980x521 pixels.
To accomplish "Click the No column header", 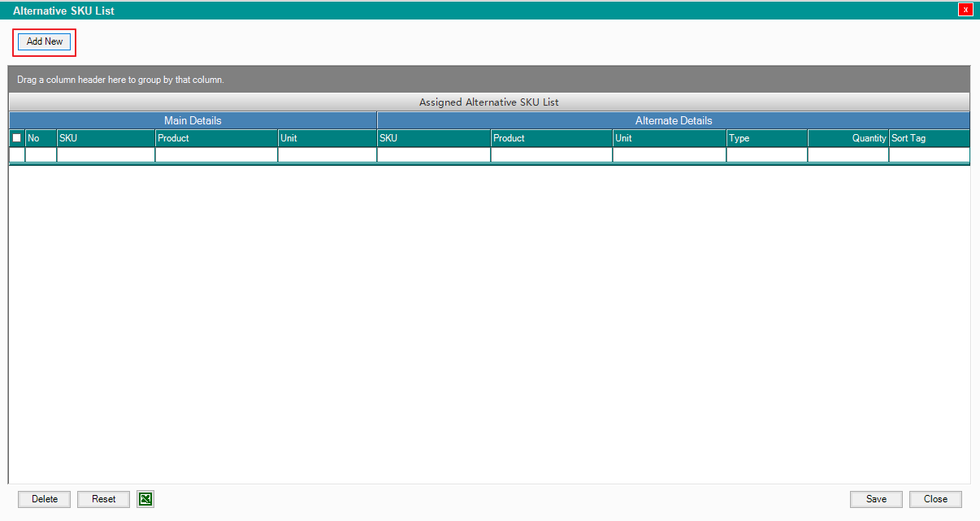I will [x=41, y=138].
